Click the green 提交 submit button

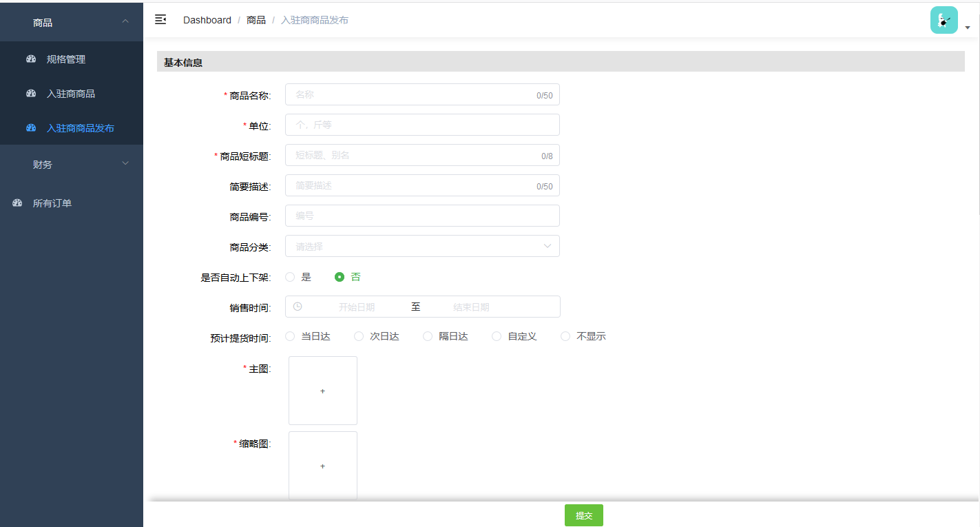[x=583, y=515]
